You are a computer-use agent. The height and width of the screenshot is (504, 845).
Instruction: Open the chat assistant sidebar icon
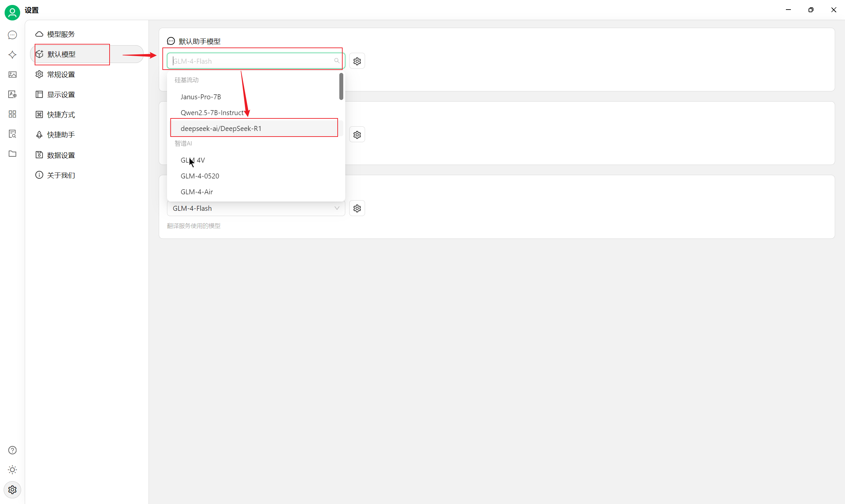point(12,35)
